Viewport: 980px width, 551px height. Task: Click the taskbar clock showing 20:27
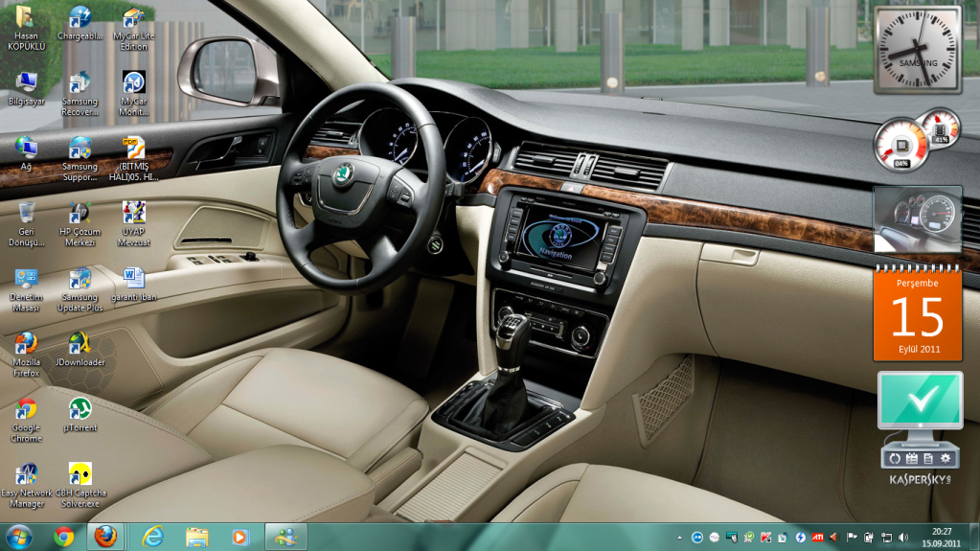click(942, 537)
